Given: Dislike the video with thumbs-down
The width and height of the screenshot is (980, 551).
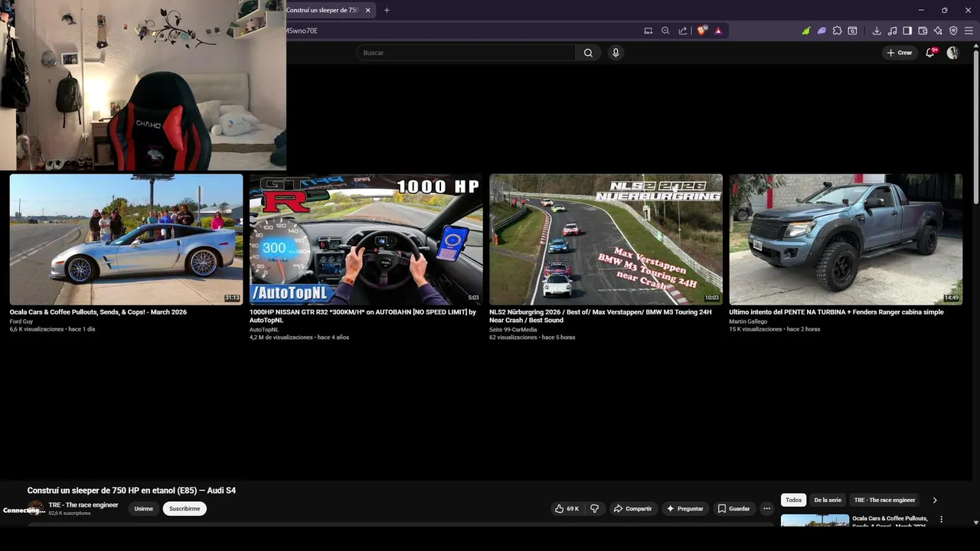Looking at the screenshot, I should pyautogui.click(x=594, y=509).
